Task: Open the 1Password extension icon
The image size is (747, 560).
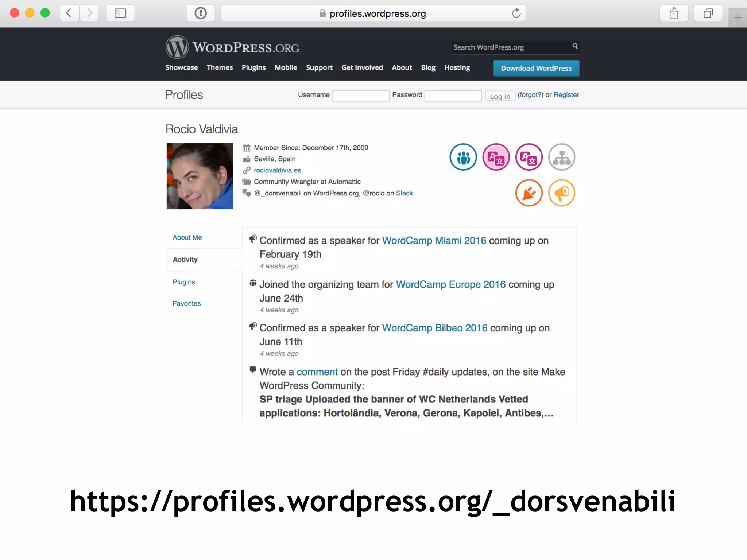Action: [x=201, y=13]
